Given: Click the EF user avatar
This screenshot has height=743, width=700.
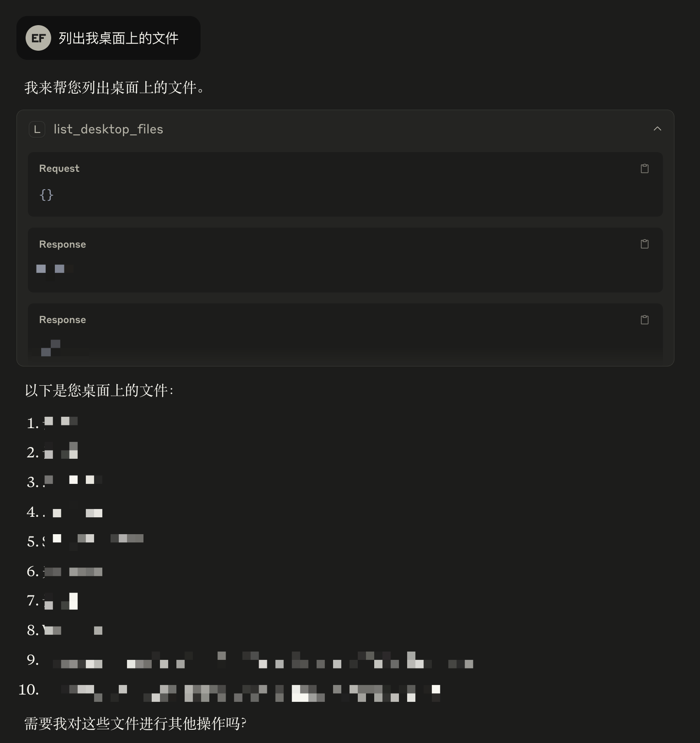Looking at the screenshot, I should (x=38, y=38).
